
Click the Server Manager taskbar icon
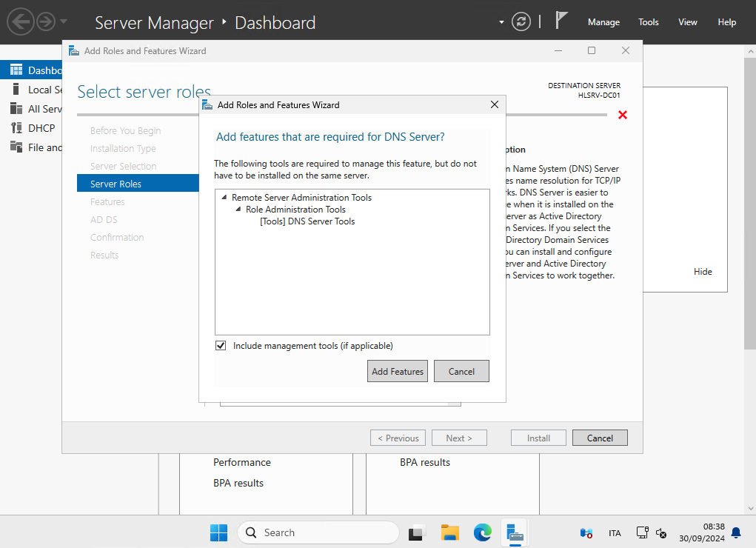(x=515, y=532)
